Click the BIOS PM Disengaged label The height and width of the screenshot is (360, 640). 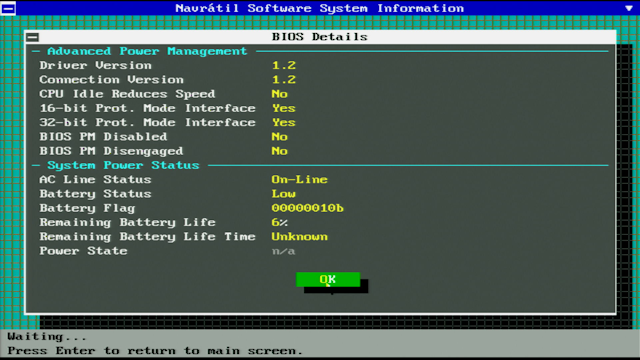tap(111, 151)
